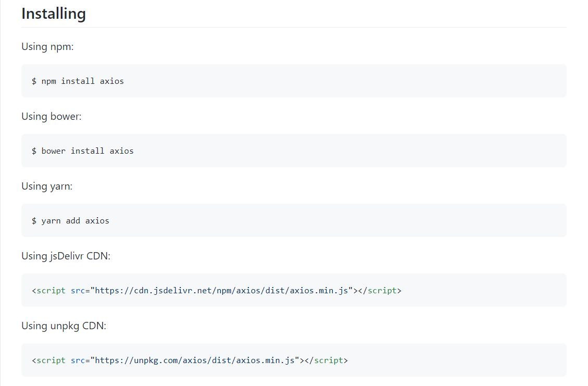Click the jsDelivr script tag code line
The height and width of the screenshot is (386, 588).
pyautogui.click(x=217, y=290)
